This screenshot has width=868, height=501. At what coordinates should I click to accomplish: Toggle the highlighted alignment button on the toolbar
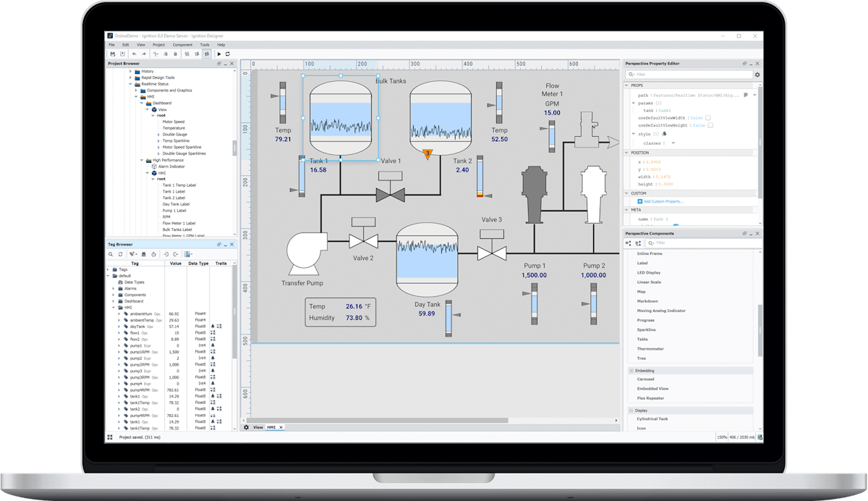pyautogui.click(x=207, y=53)
